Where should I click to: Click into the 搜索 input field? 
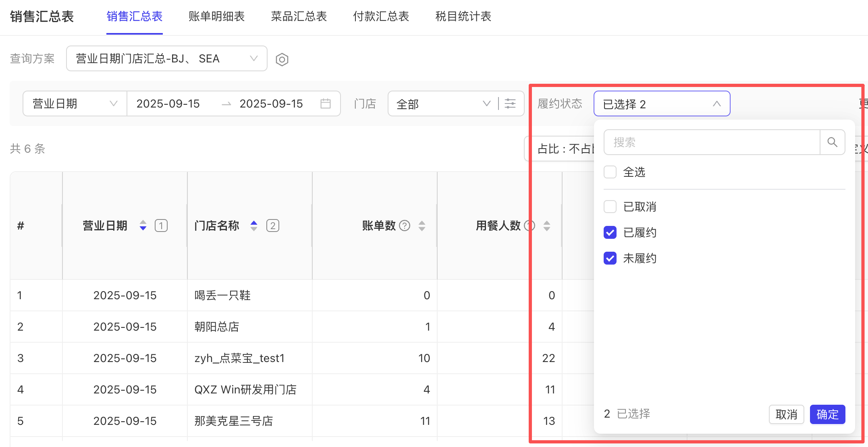[711, 142]
